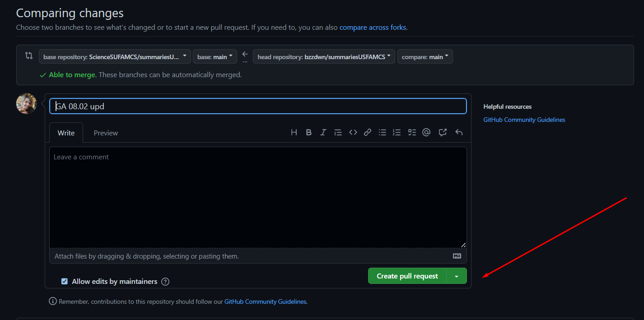
Task: Add a task list
Action: [x=412, y=132]
